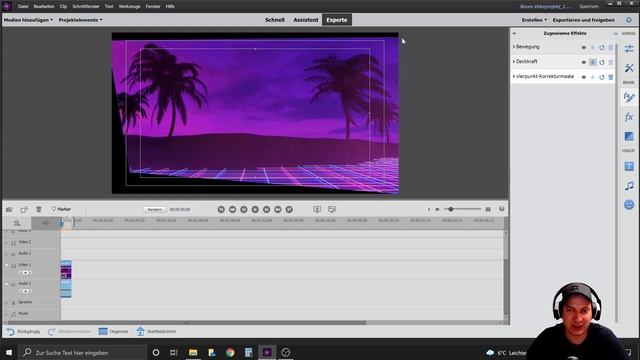
Task: Hide the Deckkraft effect with eye
Action: pos(584,62)
